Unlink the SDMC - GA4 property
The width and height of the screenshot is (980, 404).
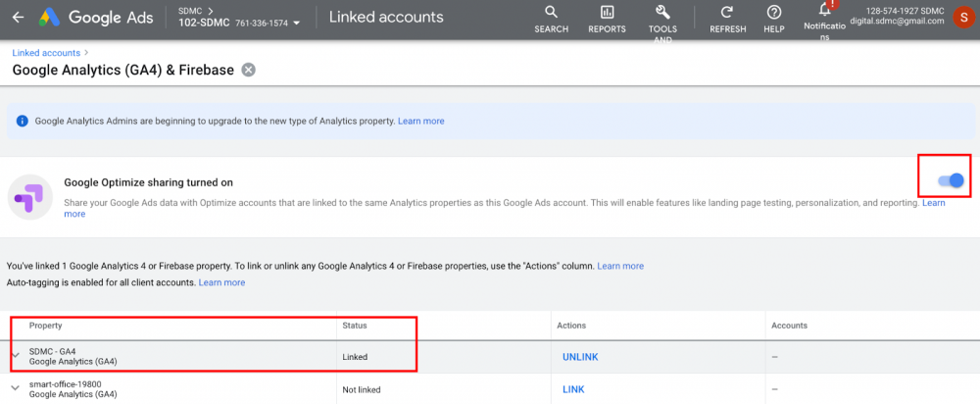pos(580,357)
